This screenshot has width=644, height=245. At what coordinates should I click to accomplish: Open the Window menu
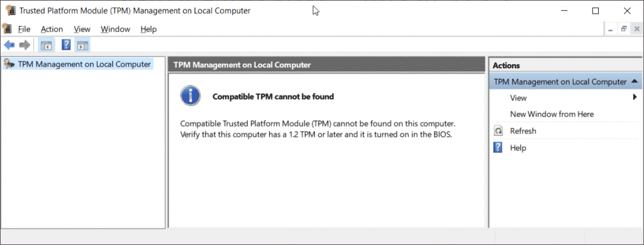tap(116, 29)
